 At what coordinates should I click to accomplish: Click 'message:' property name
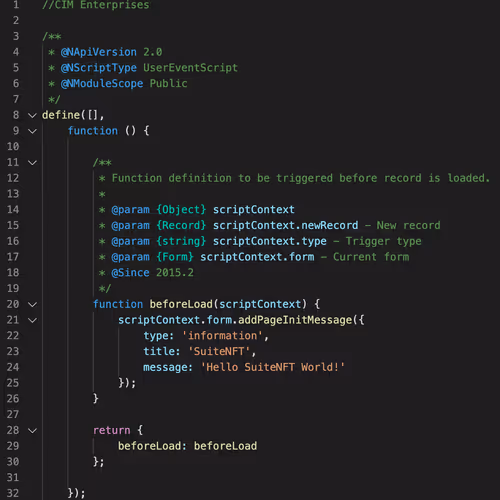[x=168, y=367]
